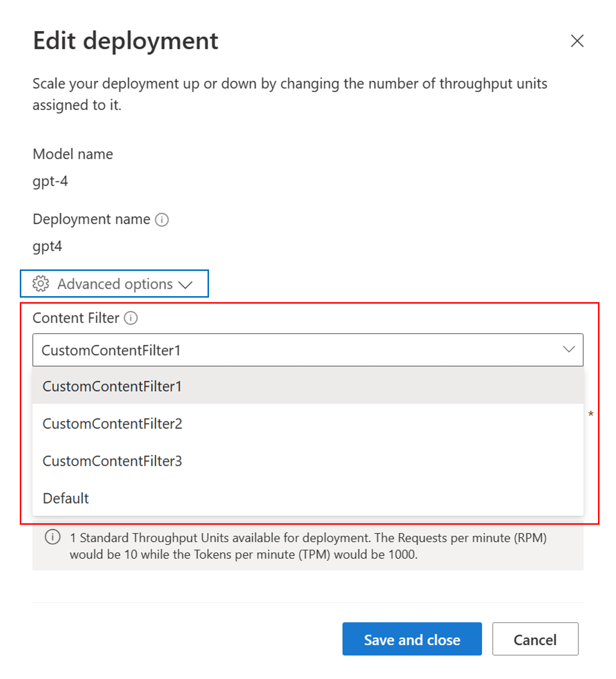Click the Standard Throughput Units message text
This screenshot has width=616, height=679.
(308, 546)
